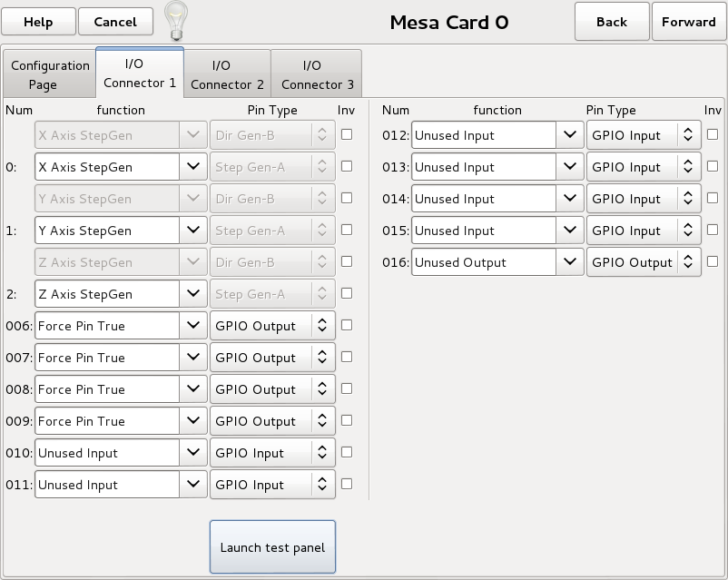Click function text field of pin 012
The image size is (728, 580).
point(484,135)
